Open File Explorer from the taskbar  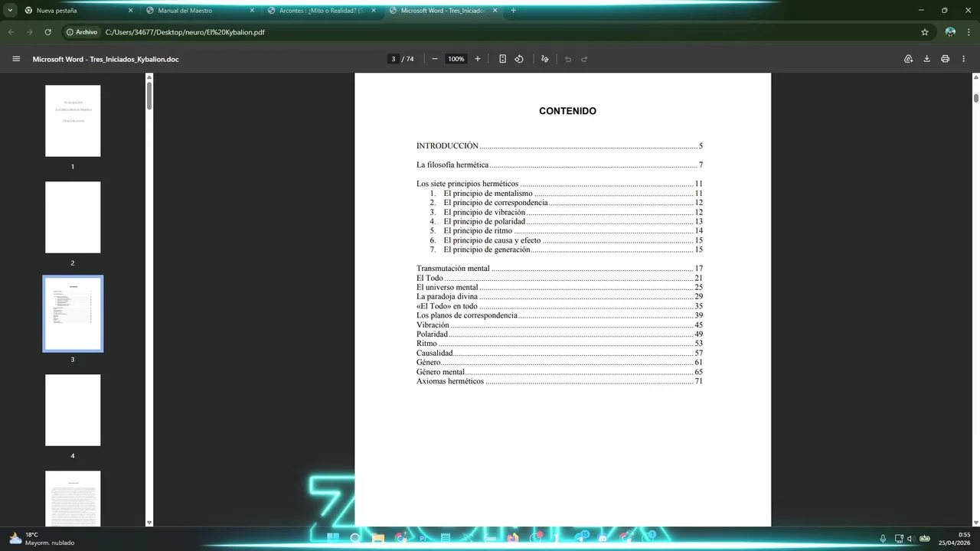[377, 538]
